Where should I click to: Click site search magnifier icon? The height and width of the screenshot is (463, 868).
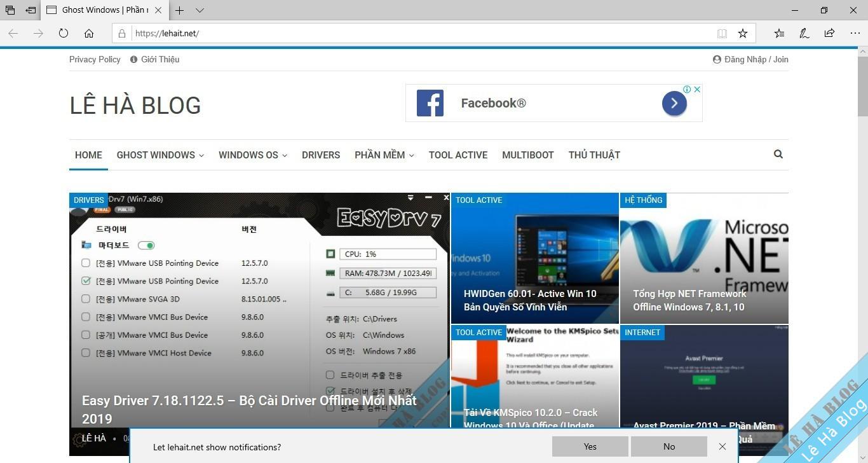pos(778,154)
